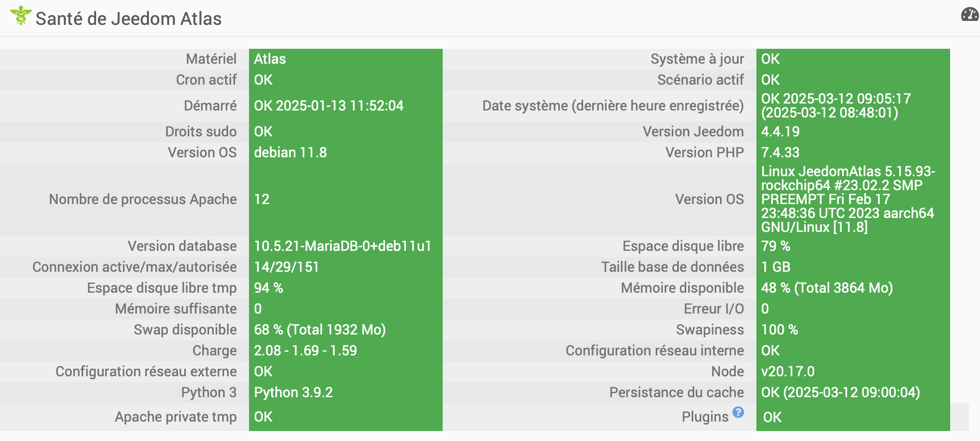Screen dimensions: 980x441
Task: Click the Version PHP 7.4.33 cell
Action: pyautogui.click(x=853, y=152)
